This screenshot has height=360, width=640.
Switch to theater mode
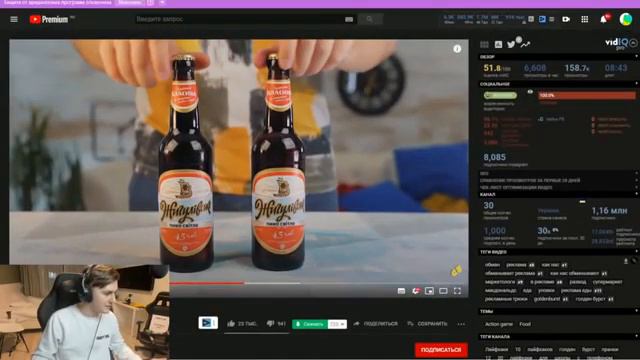point(443,291)
